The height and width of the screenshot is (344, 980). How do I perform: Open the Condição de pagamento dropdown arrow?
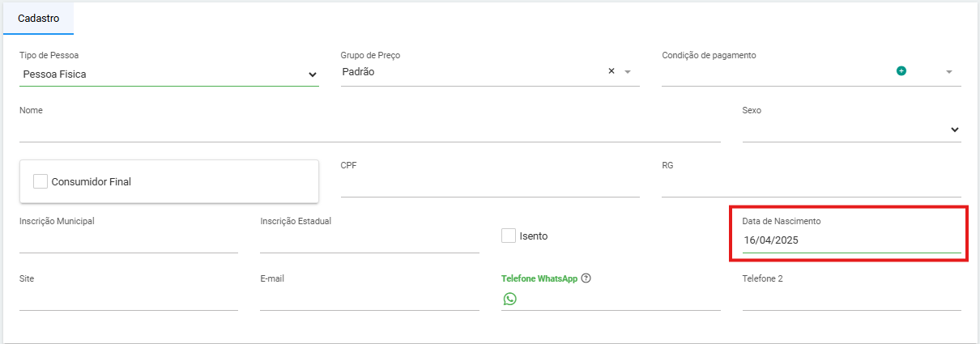pyautogui.click(x=948, y=72)
